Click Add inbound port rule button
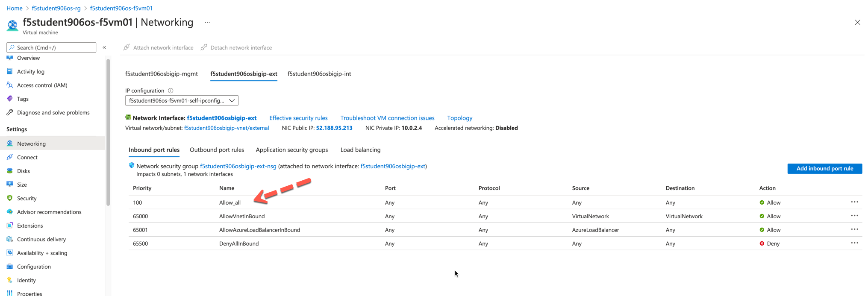868x296 pixels. (824, 169)
